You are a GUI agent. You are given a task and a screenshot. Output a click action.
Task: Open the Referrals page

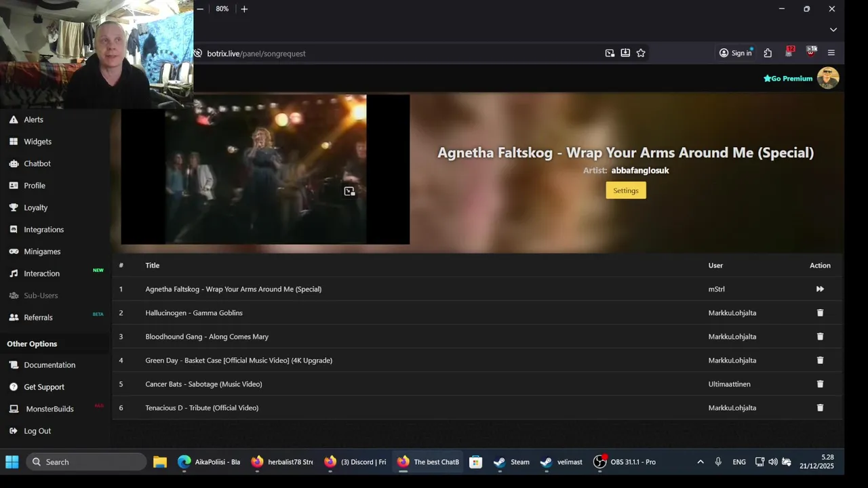click(31, 317)
